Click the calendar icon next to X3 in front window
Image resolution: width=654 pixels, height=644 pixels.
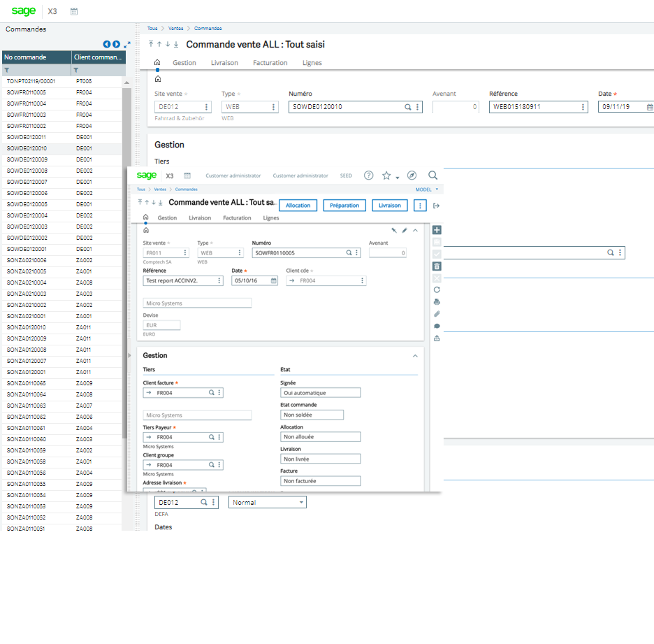187,176
